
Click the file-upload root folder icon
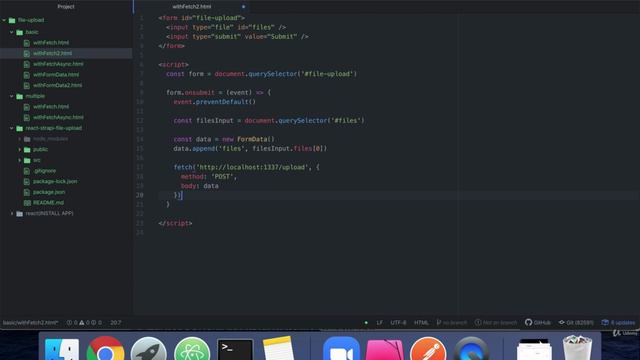12,20
